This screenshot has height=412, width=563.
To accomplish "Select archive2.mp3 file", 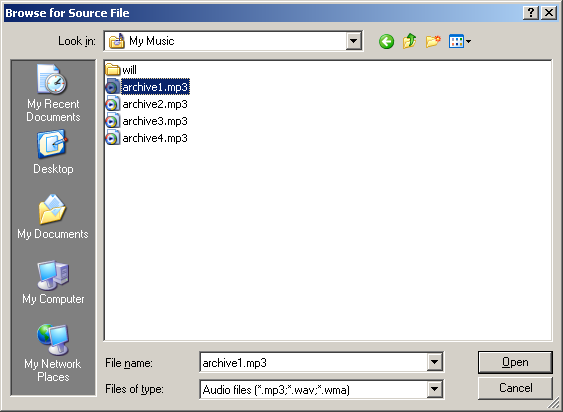I will (x=146, y=104).
